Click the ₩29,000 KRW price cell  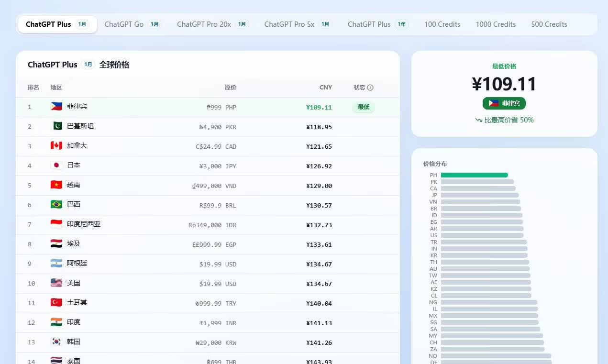pyautogui.click(x=216, y=342)
